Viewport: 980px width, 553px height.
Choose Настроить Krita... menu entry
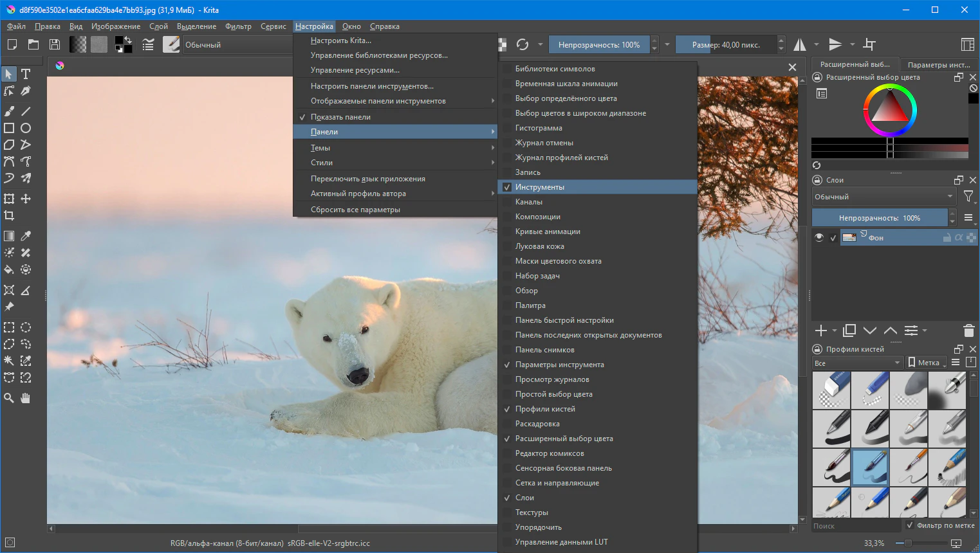coord(340,41)
